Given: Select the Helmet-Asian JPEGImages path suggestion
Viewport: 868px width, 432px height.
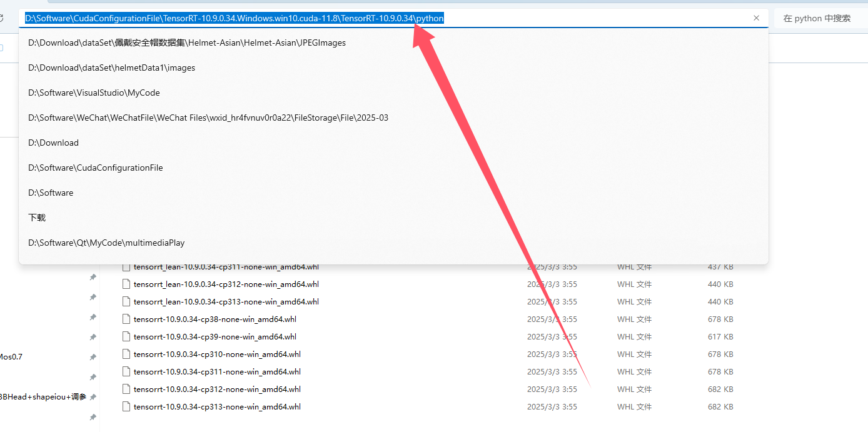Looking at the screenshot, I should point(186,43).
